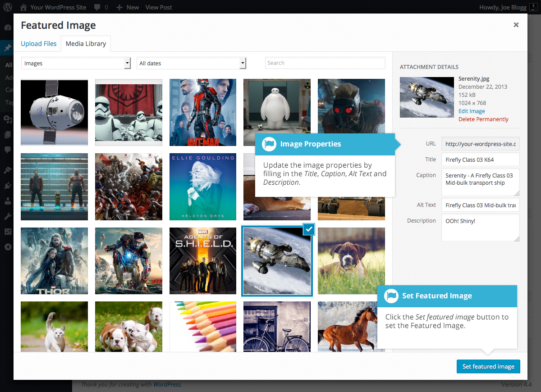Open Media icon in admin sidebar

(8, 119)
